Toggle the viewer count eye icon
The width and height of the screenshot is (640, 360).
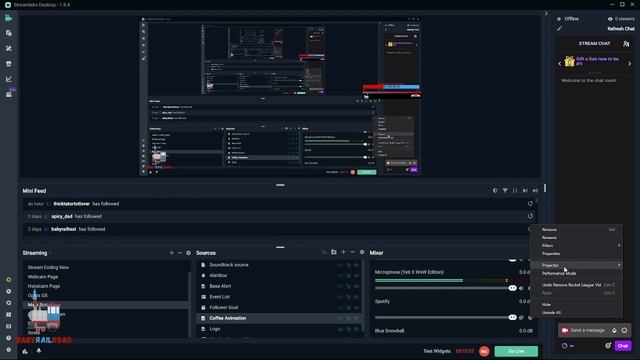pos(610,19)
